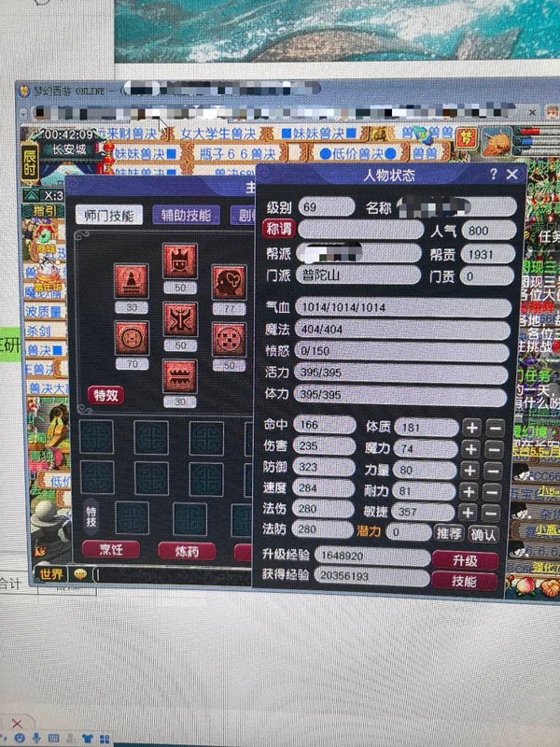This screenshot has height=747, width=560.
Task: Switch to the 师门技能 tab
Action: tap(109, 216)
